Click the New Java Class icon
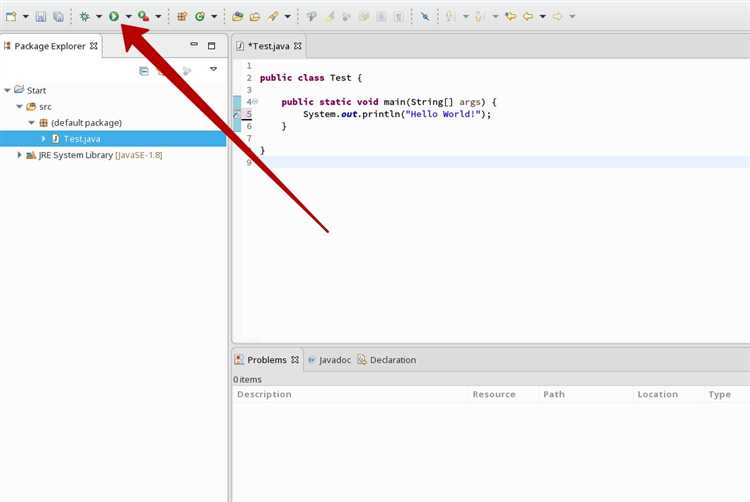Viewport: 750px width, 502px height. 201,16
